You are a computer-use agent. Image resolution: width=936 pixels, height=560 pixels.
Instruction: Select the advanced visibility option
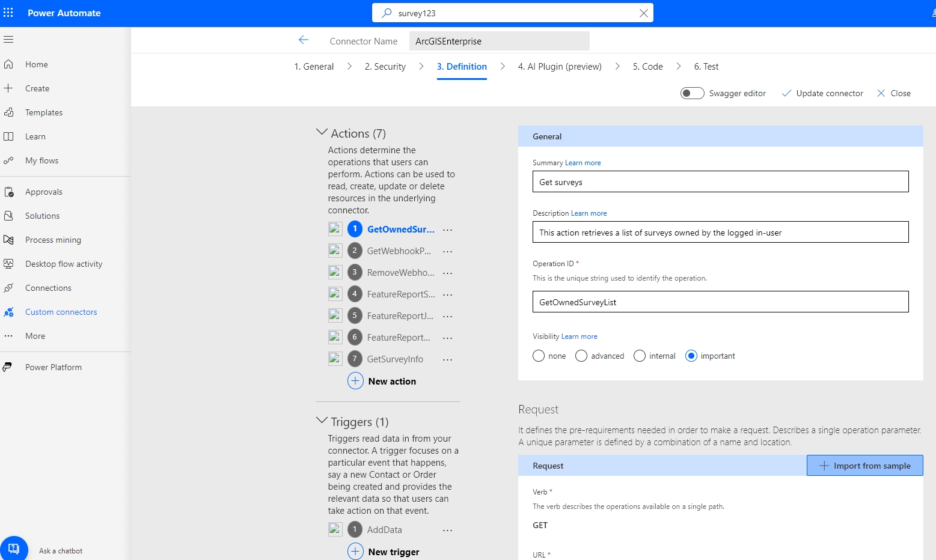tap(581, 356)
